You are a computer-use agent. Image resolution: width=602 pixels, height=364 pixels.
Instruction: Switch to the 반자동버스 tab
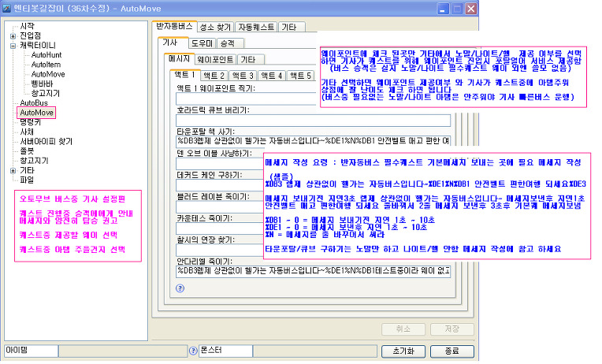point(174,26)
